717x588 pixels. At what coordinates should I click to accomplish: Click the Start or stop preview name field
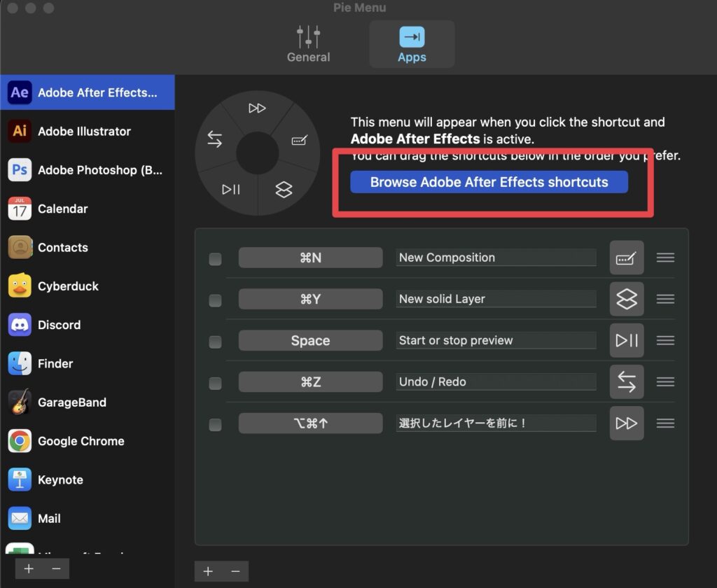point(496,341)
